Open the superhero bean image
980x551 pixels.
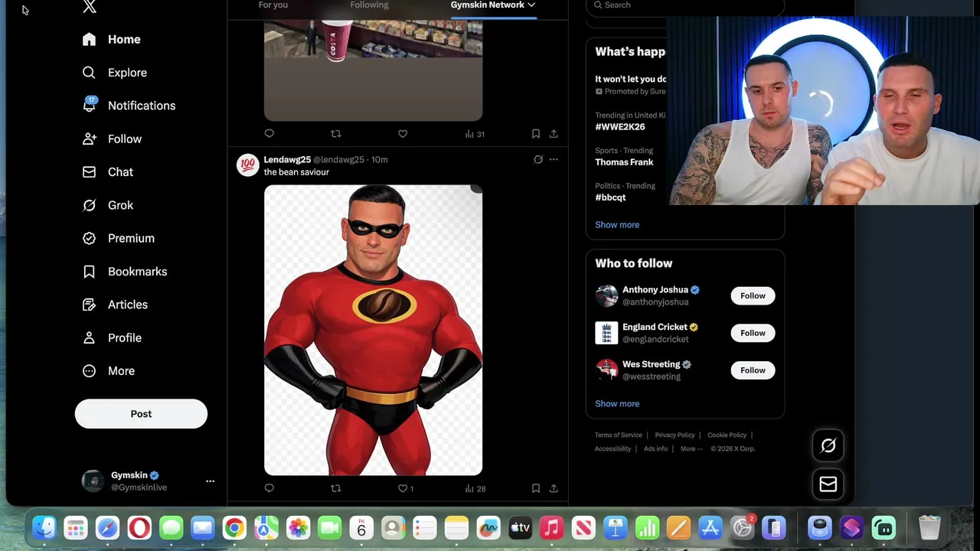(373, 330)
